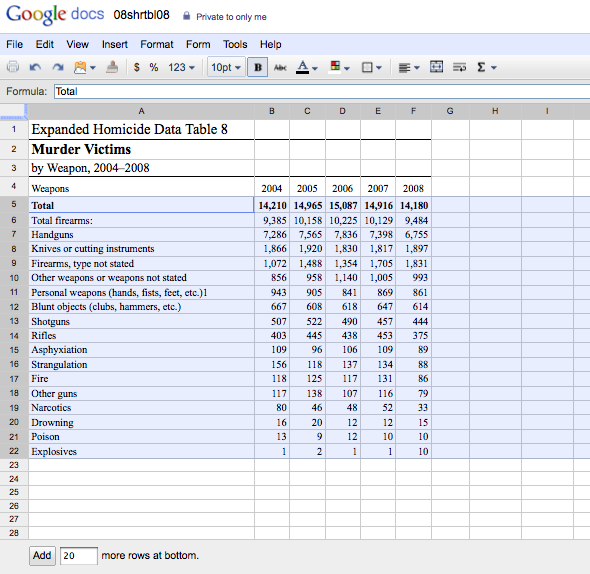Toggle Bold formatting button
This screenshot has height=574, width=590.
coord(258,67)
